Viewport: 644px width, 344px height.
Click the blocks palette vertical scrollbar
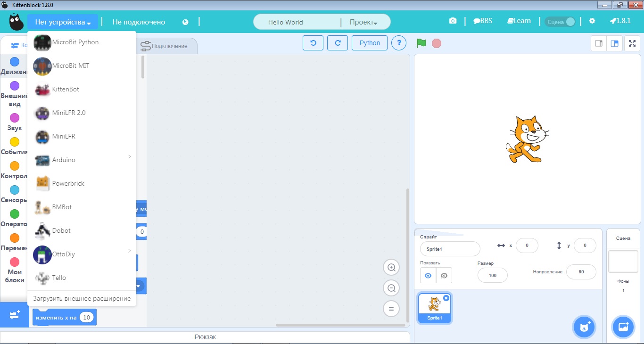[x=143, y=67]
